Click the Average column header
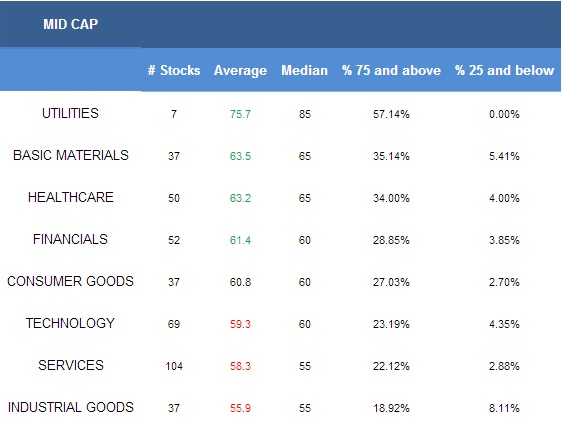The image size is (562, 432). [x=240, y=71]
